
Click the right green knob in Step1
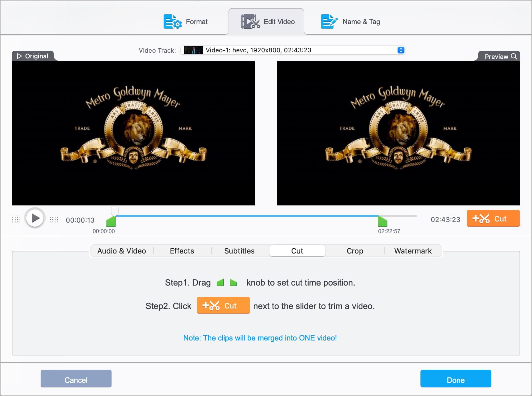pos(233,283)
